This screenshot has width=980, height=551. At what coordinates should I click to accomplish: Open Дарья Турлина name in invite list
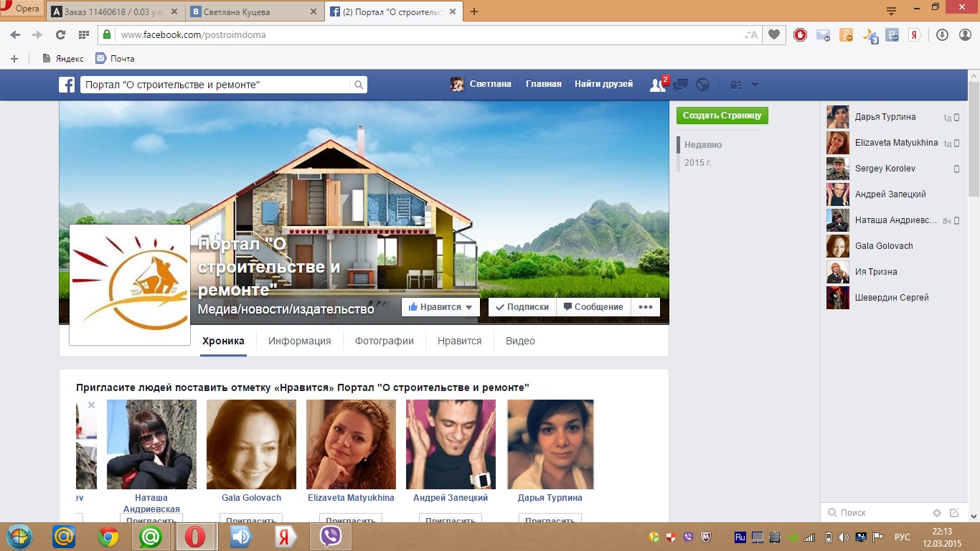(x=550, y=497)
